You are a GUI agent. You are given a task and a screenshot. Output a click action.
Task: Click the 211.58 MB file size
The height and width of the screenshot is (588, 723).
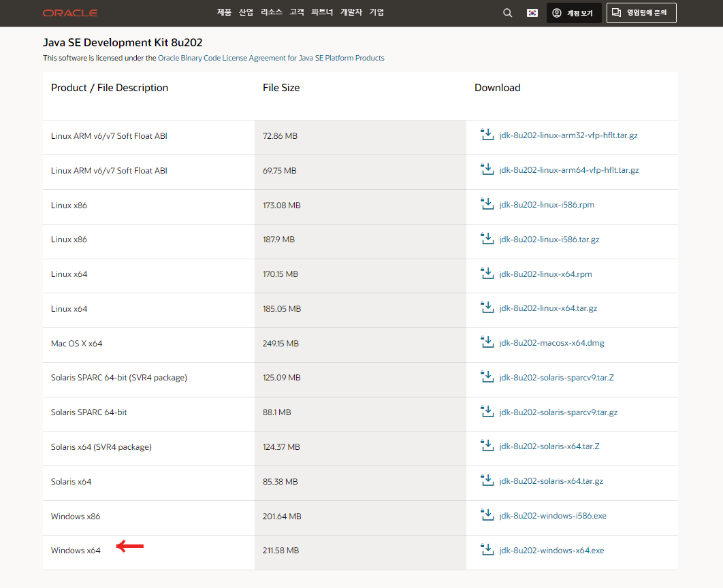[280, 550]
